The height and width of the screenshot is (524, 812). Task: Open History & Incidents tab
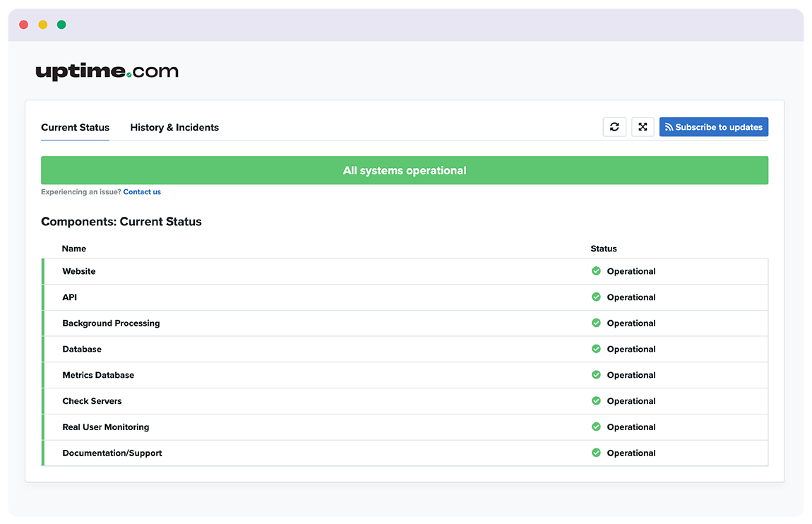coord(174,127)
